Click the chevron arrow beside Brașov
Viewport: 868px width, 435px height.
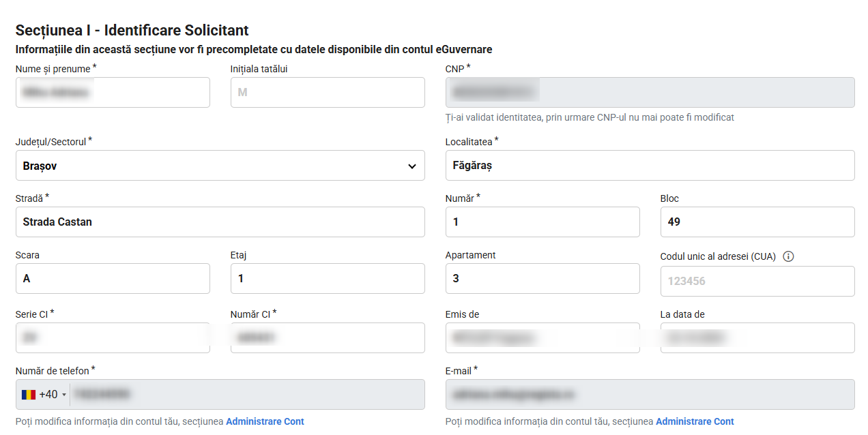point(412,166)
